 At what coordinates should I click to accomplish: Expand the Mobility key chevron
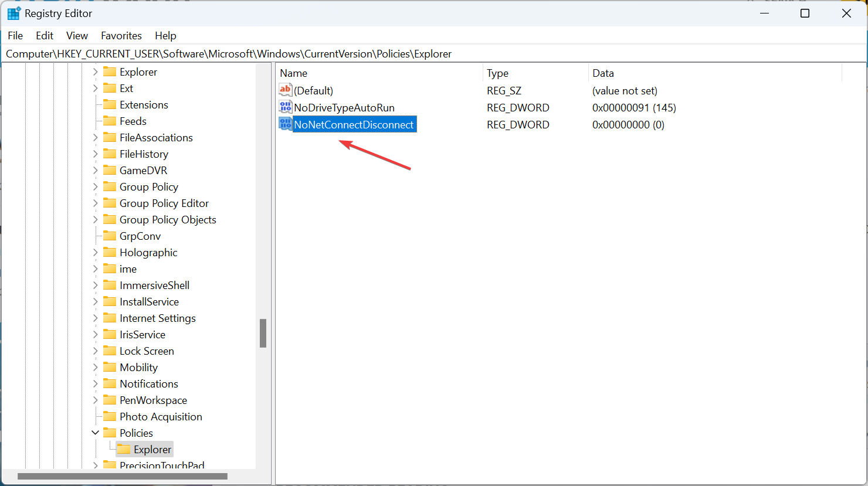pyautogui.click(x=95, y=367)
